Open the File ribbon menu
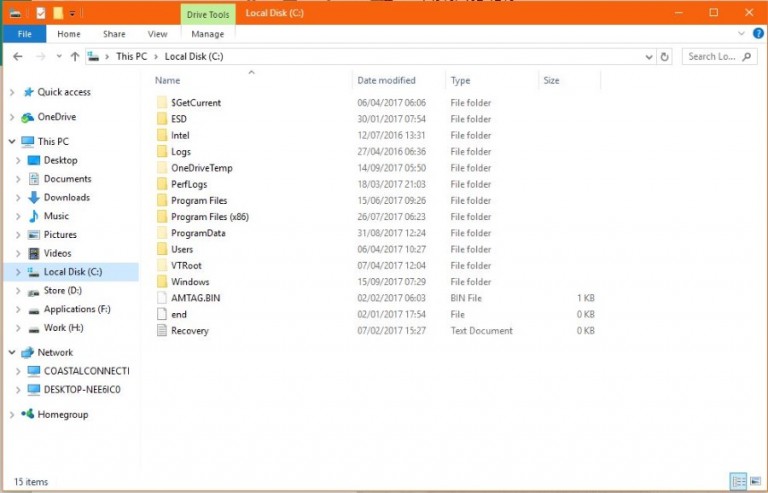Screen dimensions: 768x493 click(x=24, y=34)
